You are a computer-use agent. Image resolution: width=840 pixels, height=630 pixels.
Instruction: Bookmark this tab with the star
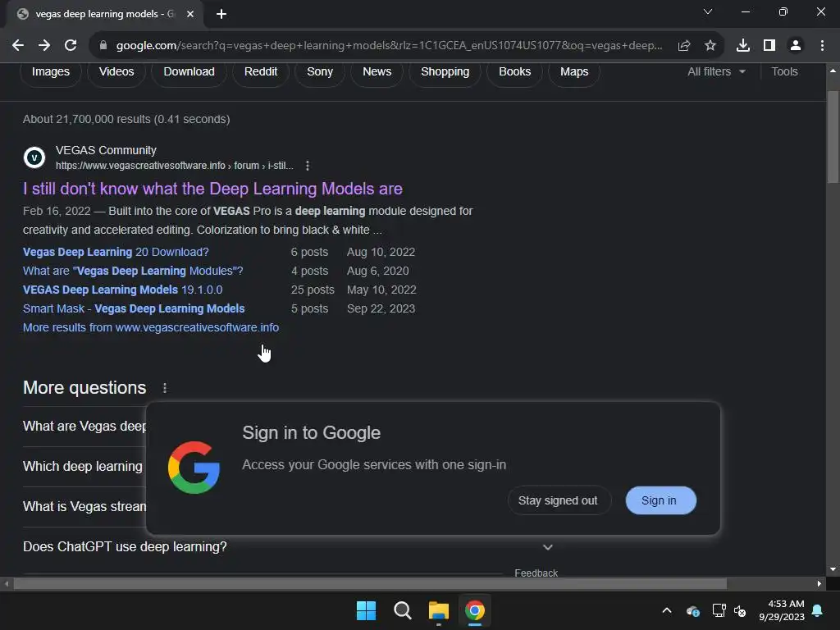point(710,46)
